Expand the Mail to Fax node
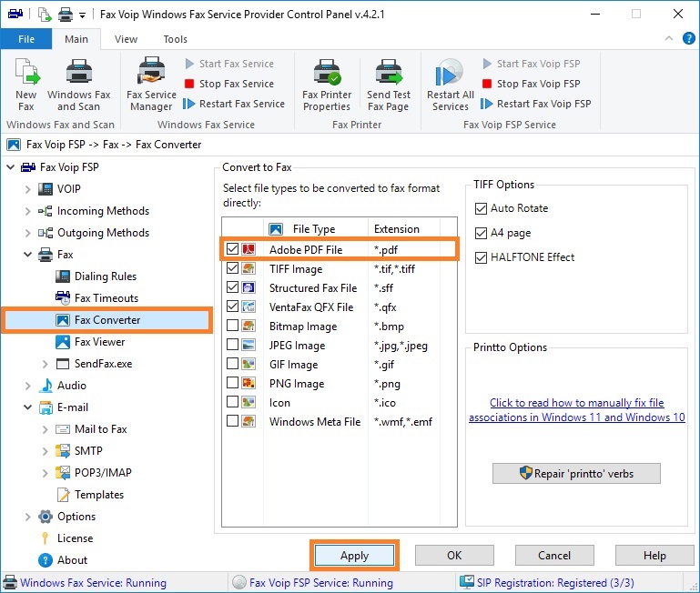The height and width of the screenshot is (593, 700). (46, 429)
